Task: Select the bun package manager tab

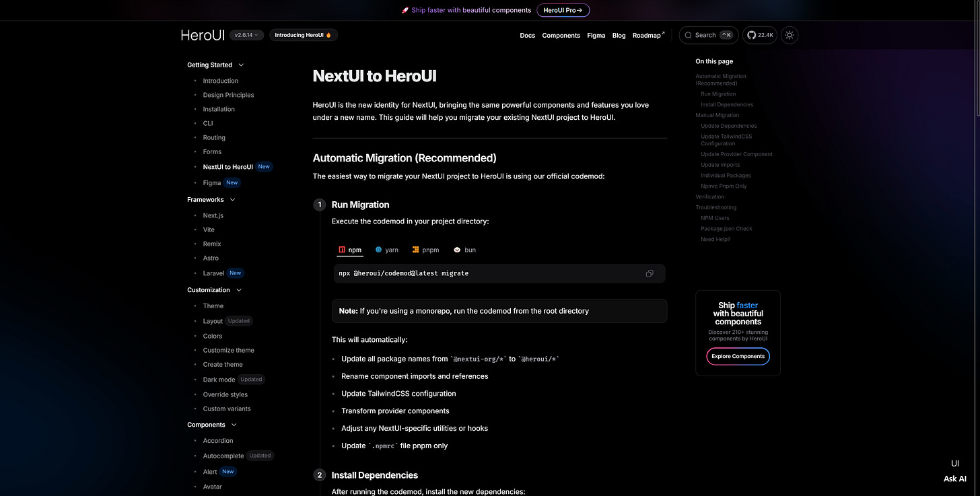Action: (x=465, y=250)
